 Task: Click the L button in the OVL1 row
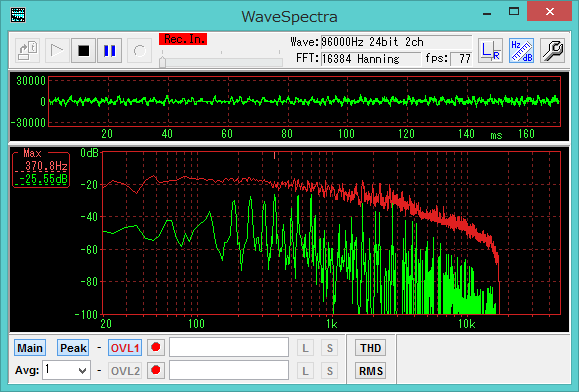coord(305,348)
